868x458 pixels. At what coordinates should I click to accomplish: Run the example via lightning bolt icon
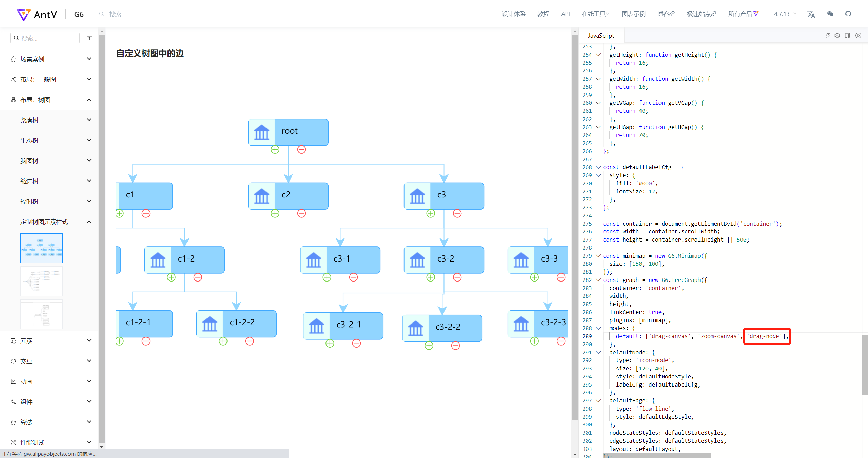click(827, 35)
